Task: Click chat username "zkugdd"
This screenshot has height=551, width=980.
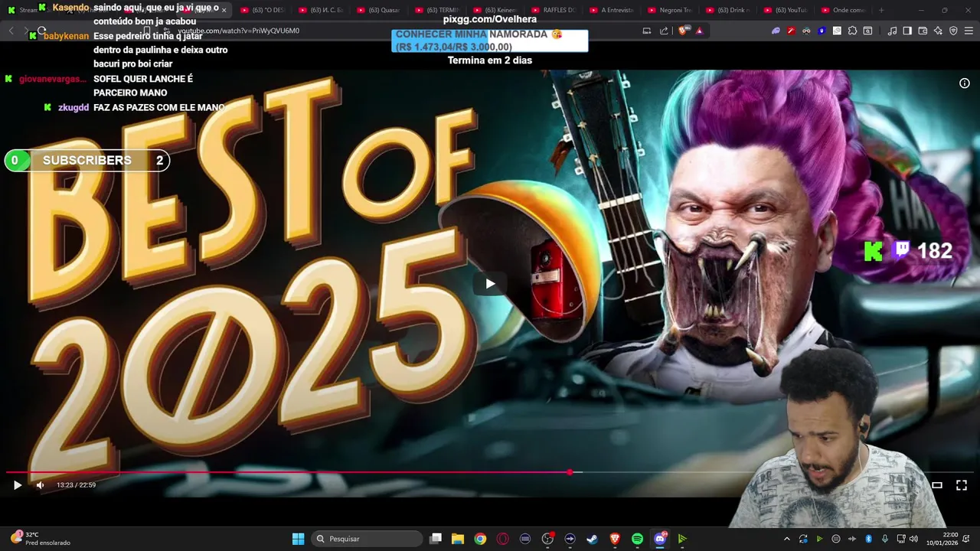Action: [73, 108]
